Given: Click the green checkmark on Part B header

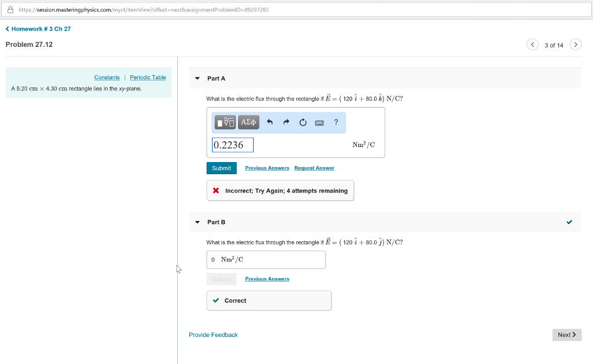Looking at the screenshot, I should pyautogui.click(x=569, y=222).
